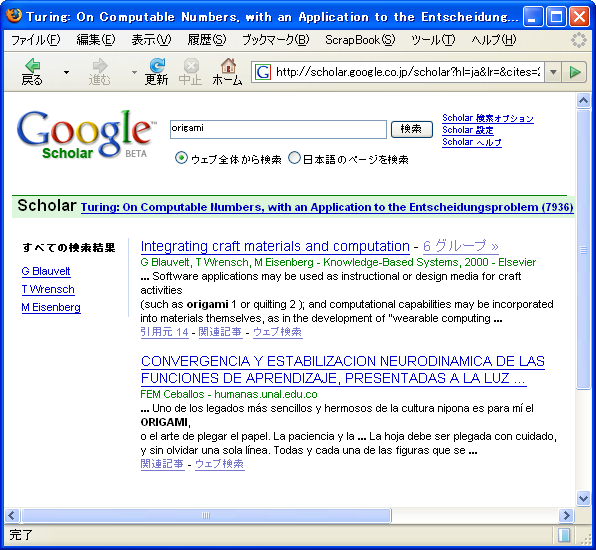Click the vertical scrollbar up arrow
The height and width of the screenshot is (550, 596).
(x=583, y=100)
